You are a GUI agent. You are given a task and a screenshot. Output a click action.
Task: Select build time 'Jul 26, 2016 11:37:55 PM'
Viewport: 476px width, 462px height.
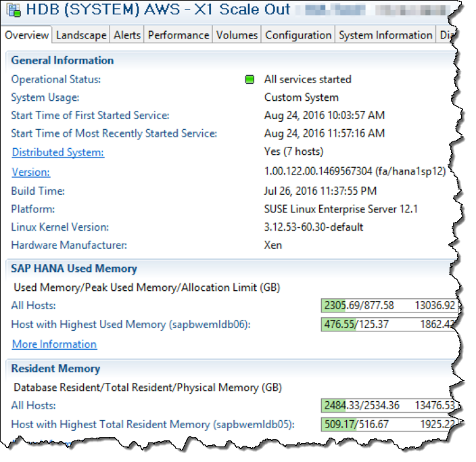coord(320,191)
